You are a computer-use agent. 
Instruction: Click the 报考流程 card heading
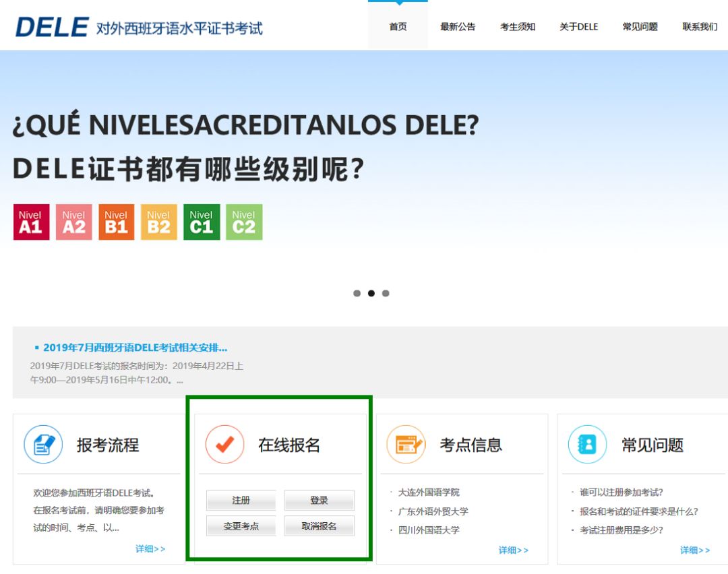(108, 445)
